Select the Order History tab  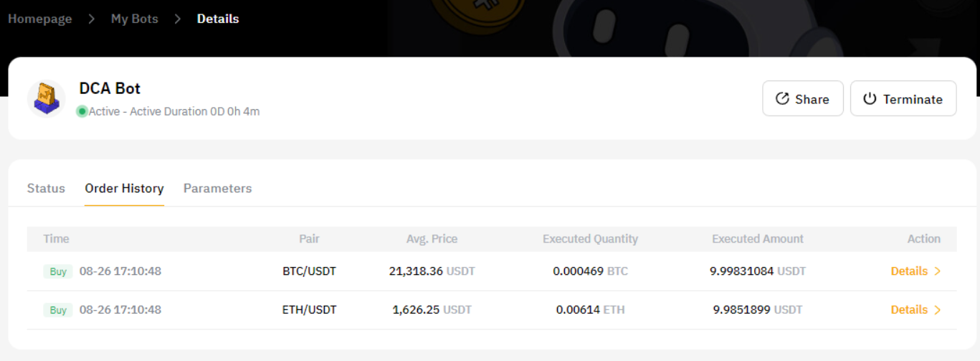(x=124, y=188)
